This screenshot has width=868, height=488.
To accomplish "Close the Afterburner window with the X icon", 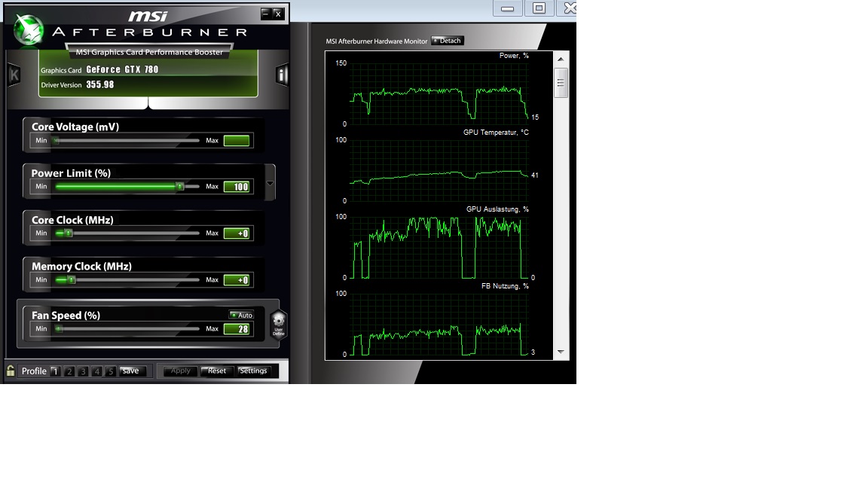I will [279, 14].
